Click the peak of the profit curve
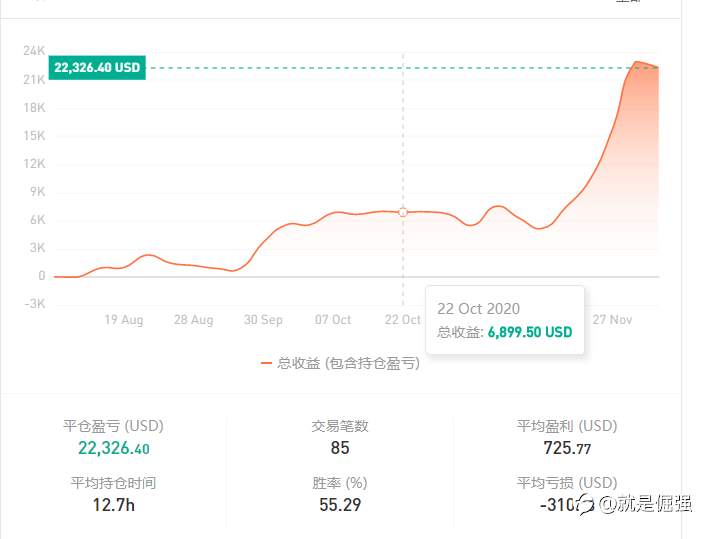Viewport: 701px width, 539px height. tap(636, 62)
